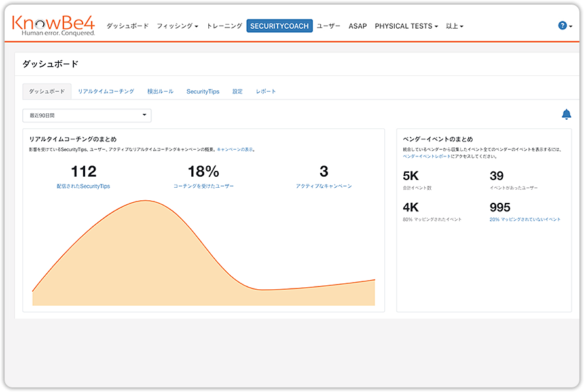The image size is (584, 392).
Task: Click the 合計イベント数 label
Action: coord(417,188)
